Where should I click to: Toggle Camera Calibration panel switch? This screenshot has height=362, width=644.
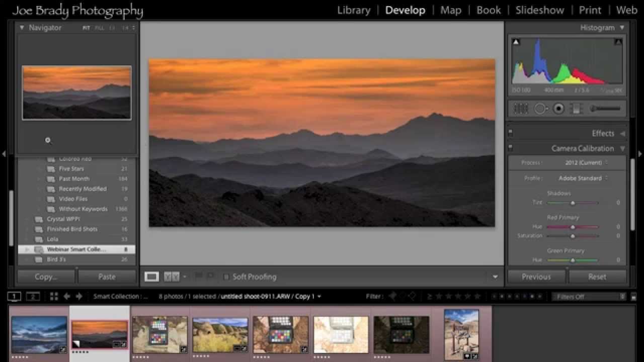(x=510, y=148)
